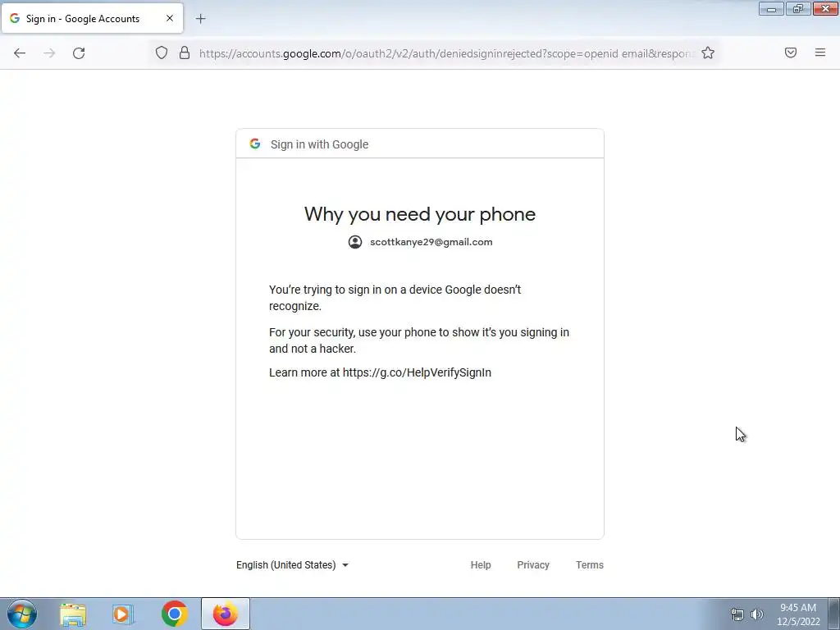Click Show desktop strip at taskbar end
Viewport: 840px width, 630px height.
[x=833, y=614]
